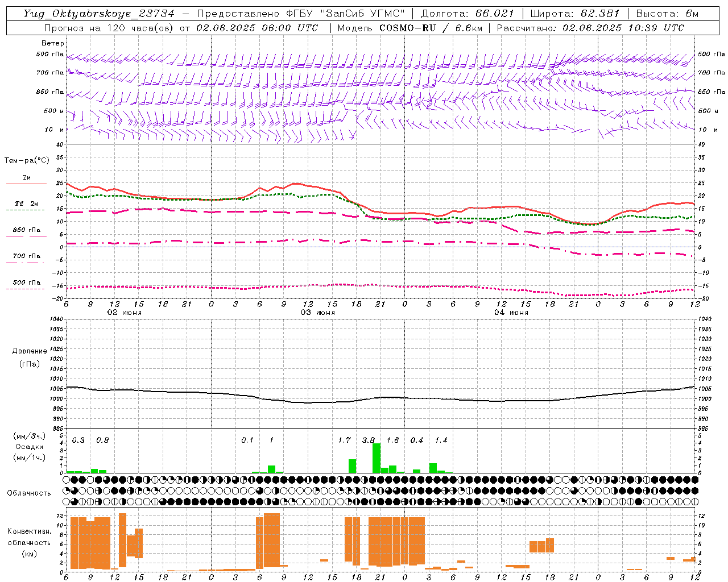Click the 1.4 precipitation total value
Screen dimensions: 728x582
[x=441, y=440]
